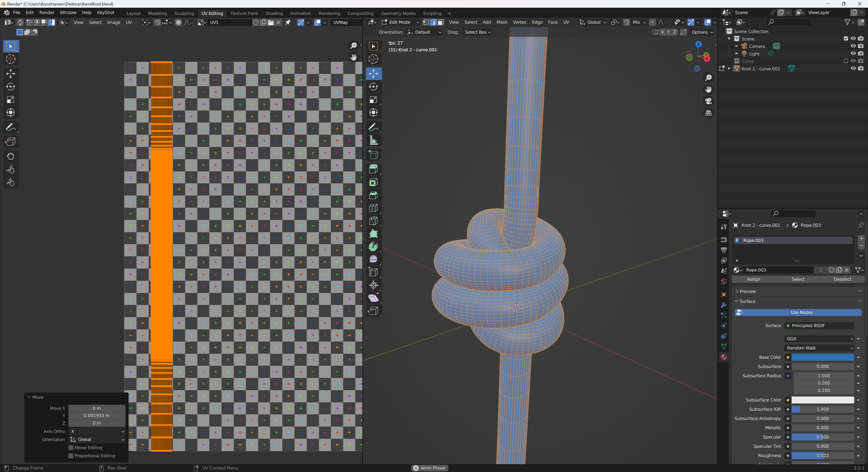
Task: Select the Loop Cut tool icon
Action: tap(373, 208)
